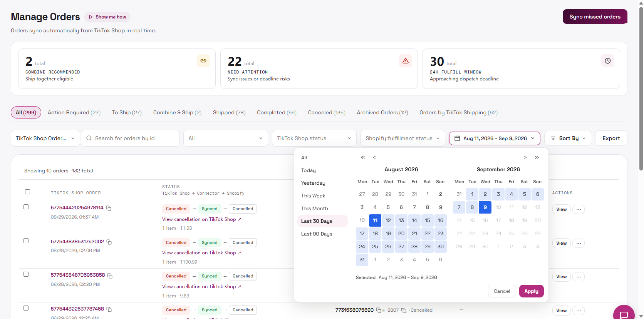The width and height of the screenshot is (644, 319).
Task: Select checkbox for order 577544420254978114
Action: click(x=26, y=207)
